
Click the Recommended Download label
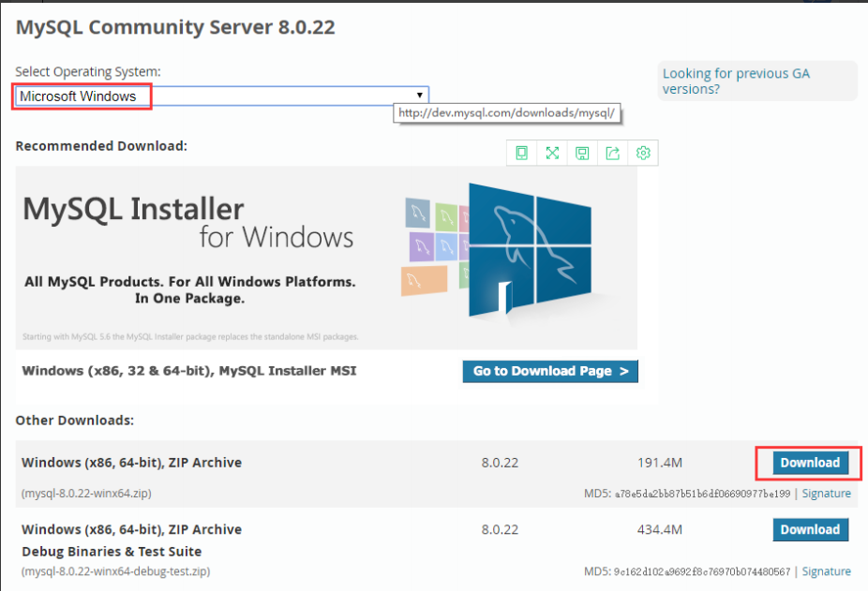(x=101, y=146)
